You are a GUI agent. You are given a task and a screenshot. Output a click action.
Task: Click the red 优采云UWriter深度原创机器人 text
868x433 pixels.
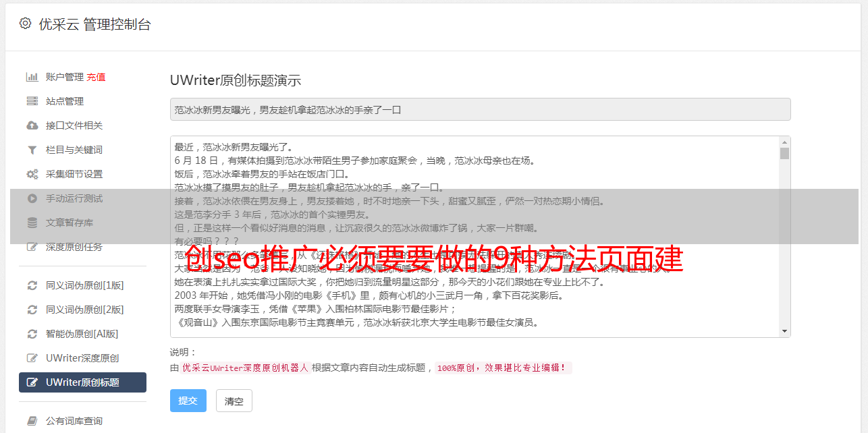tap(245, 368)
